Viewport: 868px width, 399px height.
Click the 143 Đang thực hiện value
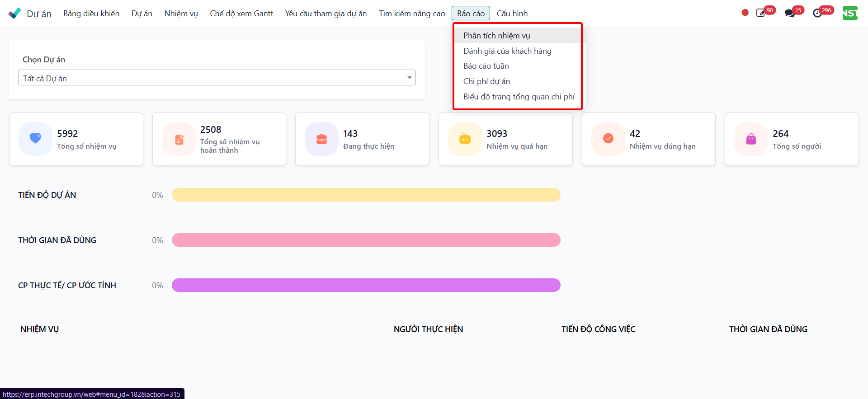click(x=350, y=134)
